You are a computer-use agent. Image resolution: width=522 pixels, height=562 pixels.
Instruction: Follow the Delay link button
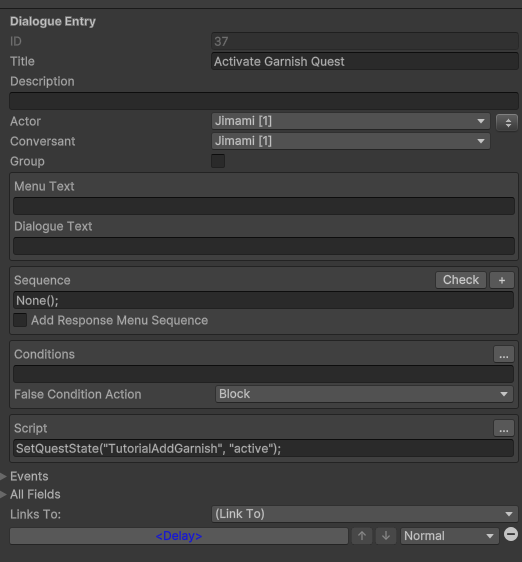click(x=179, y=536)
